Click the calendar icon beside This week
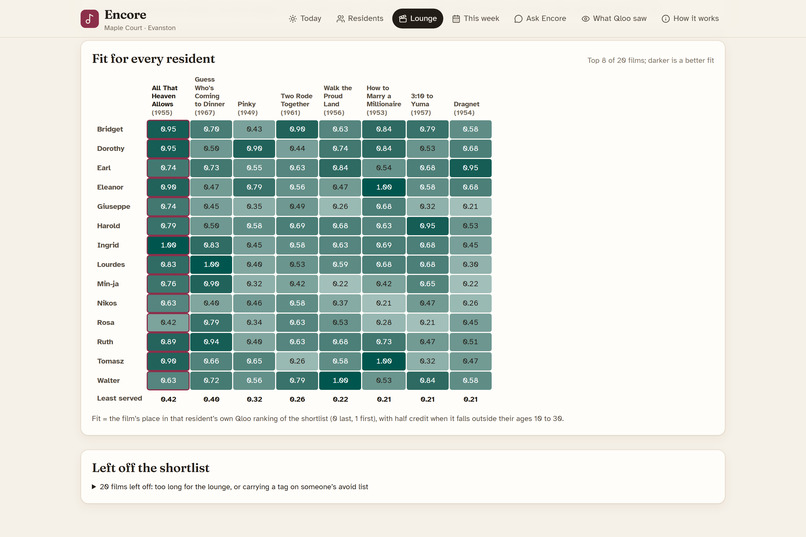Screen dimensions: 806x537 (x=456, y=19)
